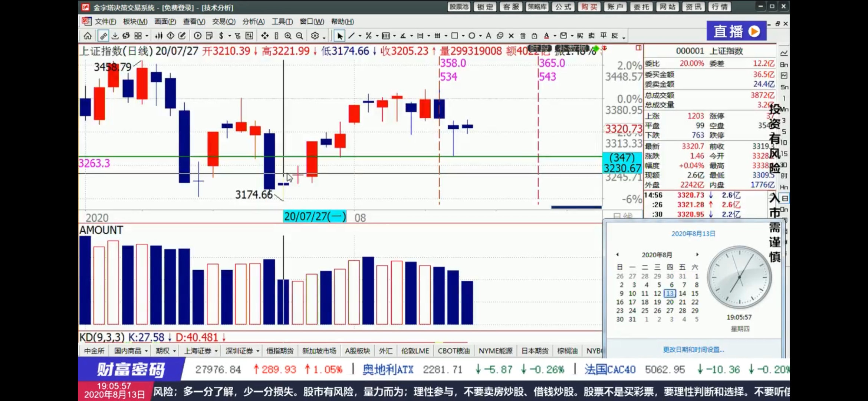This screenshot has height=401, width=868.
Task: Select the trend line drawing tool
Action: [x=352, y=36]
